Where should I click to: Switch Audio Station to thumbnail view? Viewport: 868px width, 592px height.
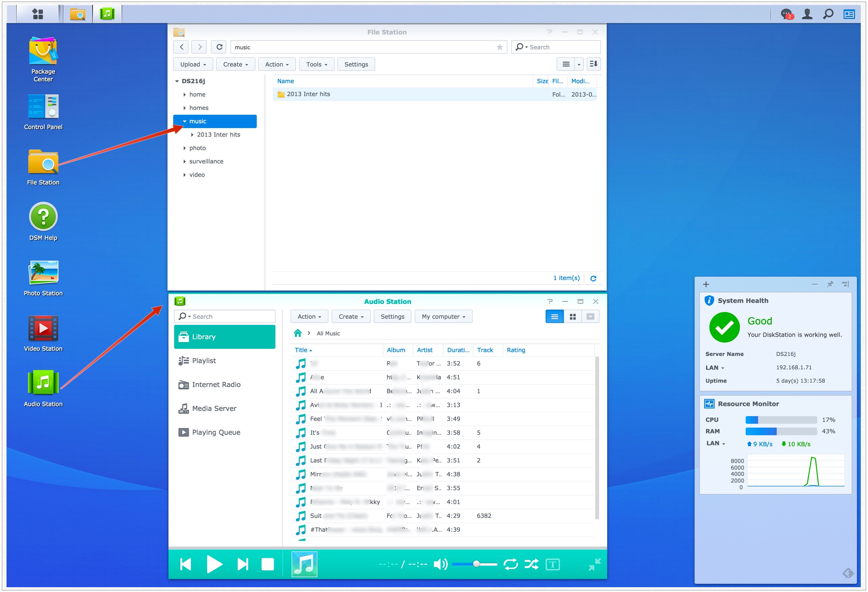[573, 317]
